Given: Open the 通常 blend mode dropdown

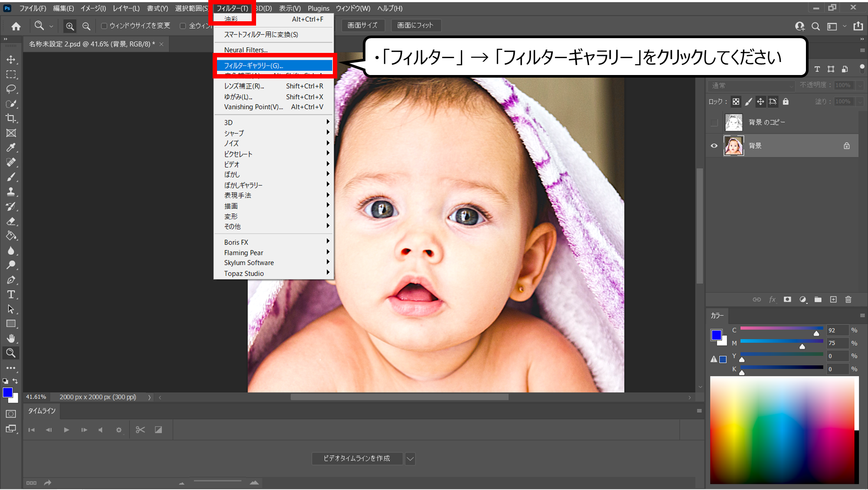Looking at the screenshot, I should [751, 85].
